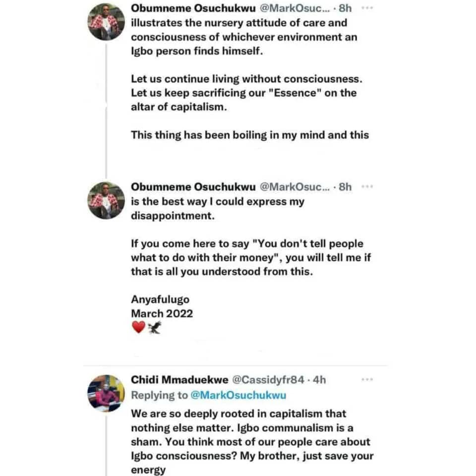Click the eagle emoji next to the heart

155,327
